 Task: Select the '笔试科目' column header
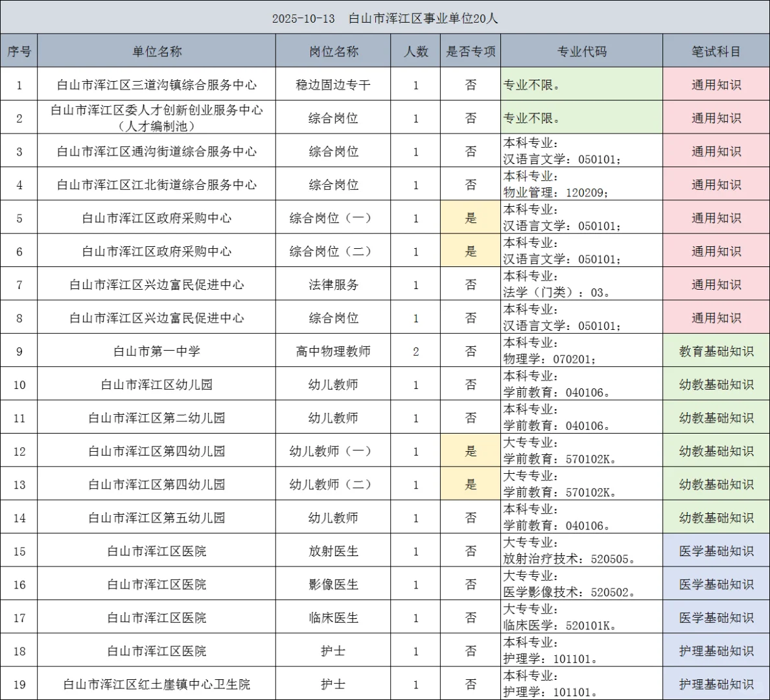coord(716,51)
